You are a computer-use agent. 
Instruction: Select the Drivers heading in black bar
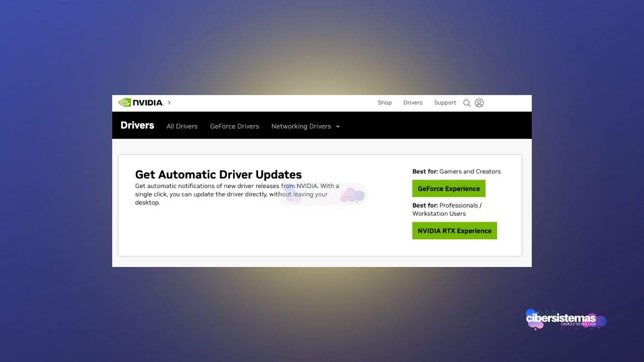click(x=137, y=125)
